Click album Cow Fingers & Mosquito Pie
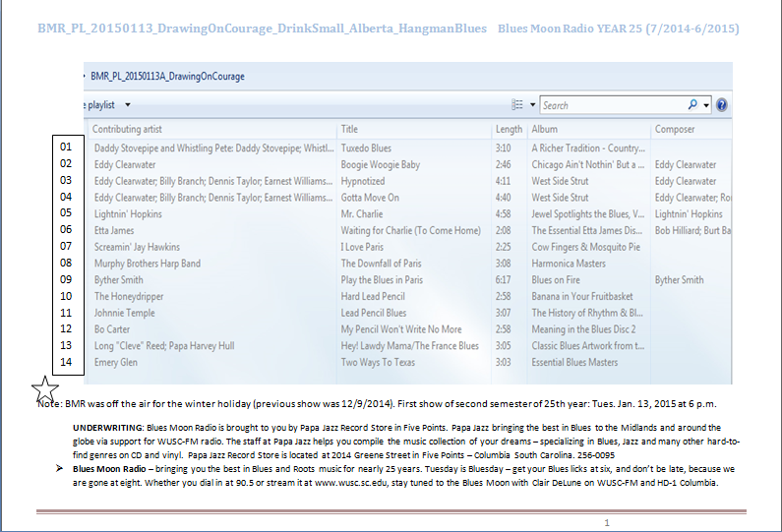The image size is (782, 532). point(586,247)
